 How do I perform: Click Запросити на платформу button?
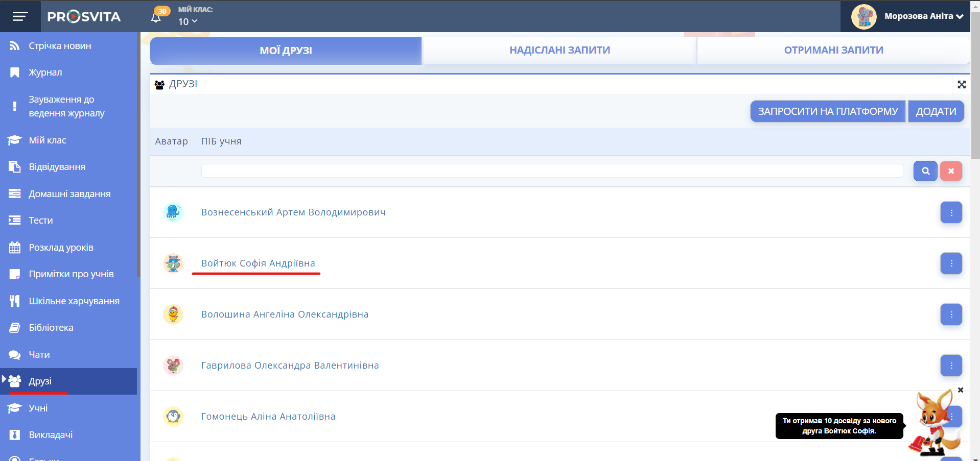[x=827, y=111]
